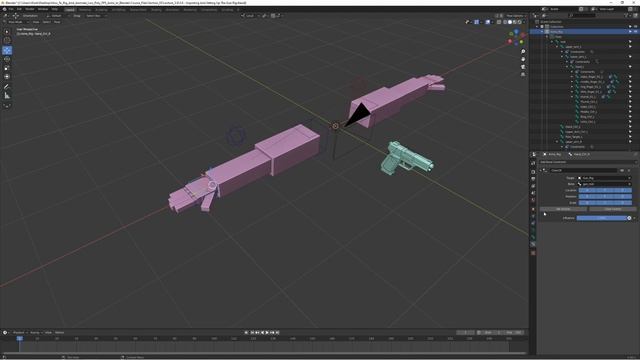This screenshot has height=360, width=640.
Task: Toggle the camera view icon
Action: [x=523, y=67]
